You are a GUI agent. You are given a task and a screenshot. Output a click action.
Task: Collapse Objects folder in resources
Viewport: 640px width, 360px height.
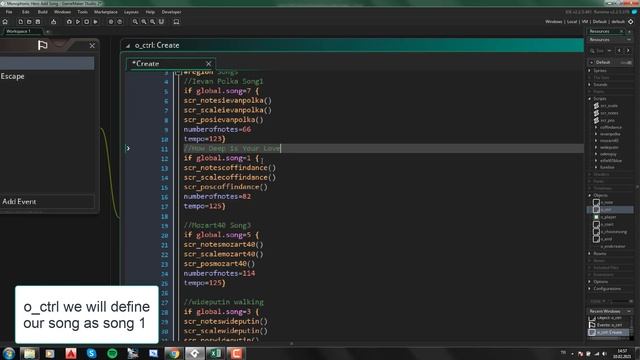coord(589,196)
